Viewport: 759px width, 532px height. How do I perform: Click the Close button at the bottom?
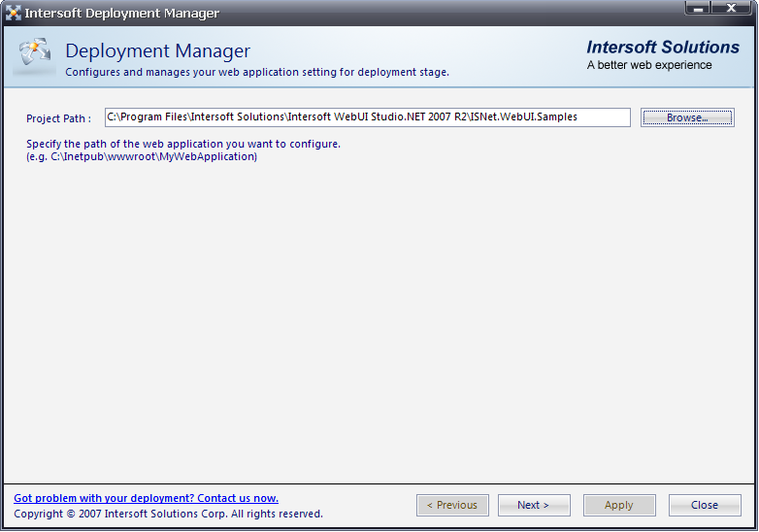click(705, 505)
